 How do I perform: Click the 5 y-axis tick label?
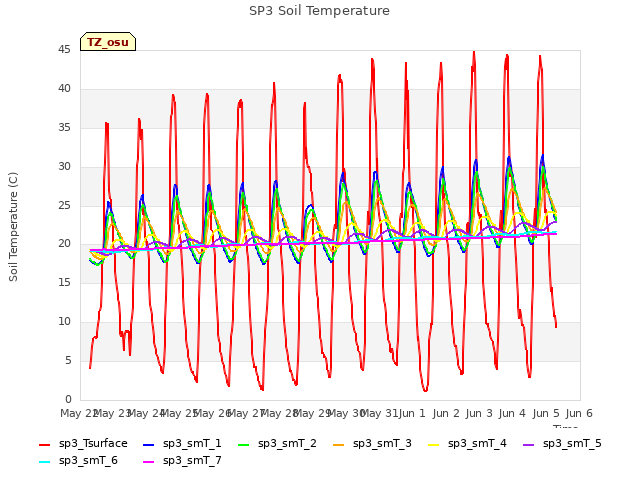coord(68,360)
